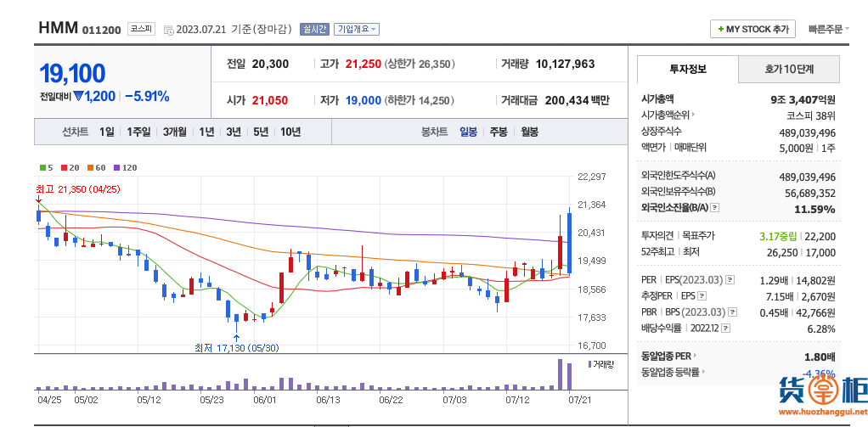
Task: Click the 전일 value 20,300
Action: coord(270,65)
